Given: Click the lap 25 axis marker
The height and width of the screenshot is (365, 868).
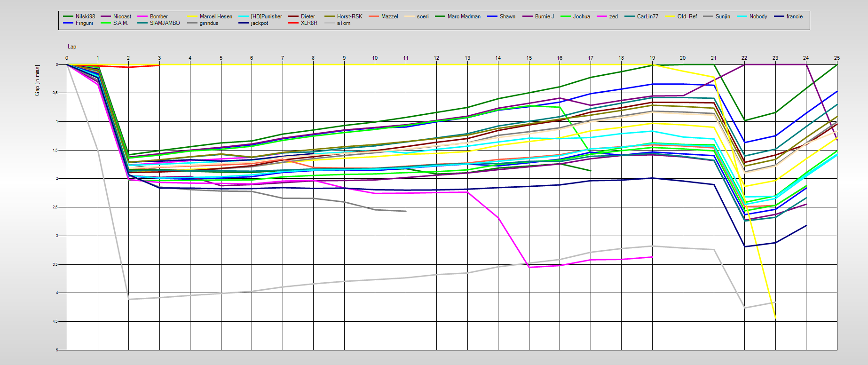Looking at the screenshot, I should click(x=836, y=58).
